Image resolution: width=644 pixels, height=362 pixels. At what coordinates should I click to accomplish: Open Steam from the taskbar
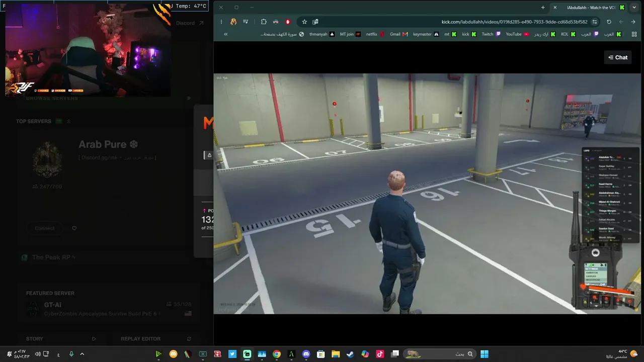click(350, 354)
